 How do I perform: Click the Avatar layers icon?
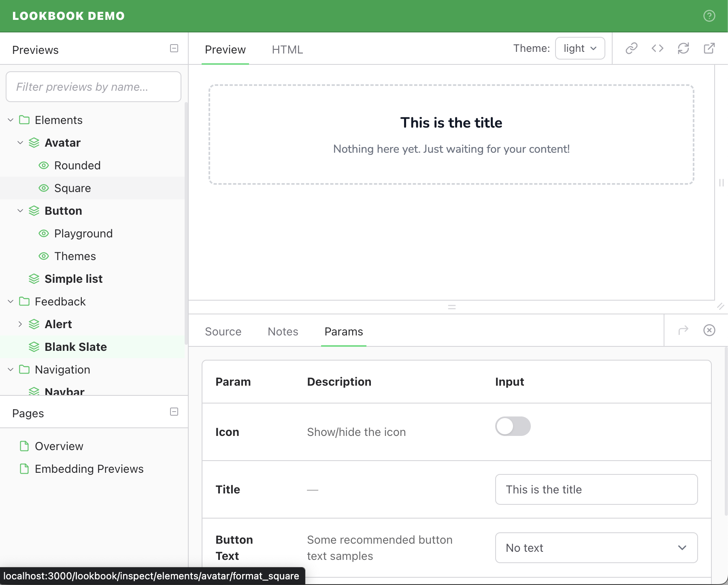click(x=34, y=143)
